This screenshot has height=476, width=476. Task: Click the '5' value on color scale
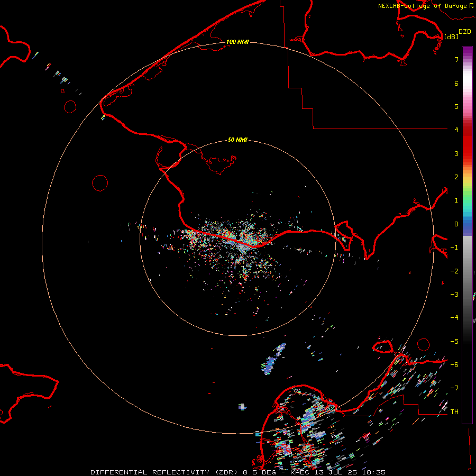tap(456, 106)
